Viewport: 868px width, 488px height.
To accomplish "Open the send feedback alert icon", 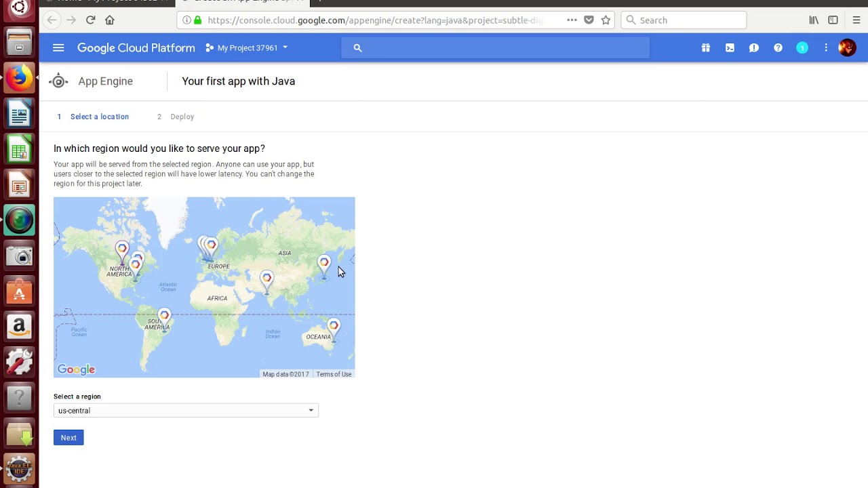I will [x=754, y=47].
